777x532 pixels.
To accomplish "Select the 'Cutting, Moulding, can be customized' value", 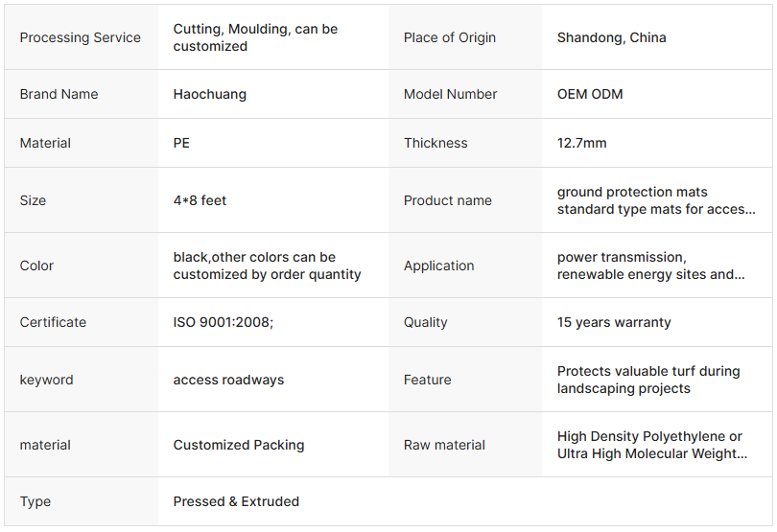I will tap(255, 37).
